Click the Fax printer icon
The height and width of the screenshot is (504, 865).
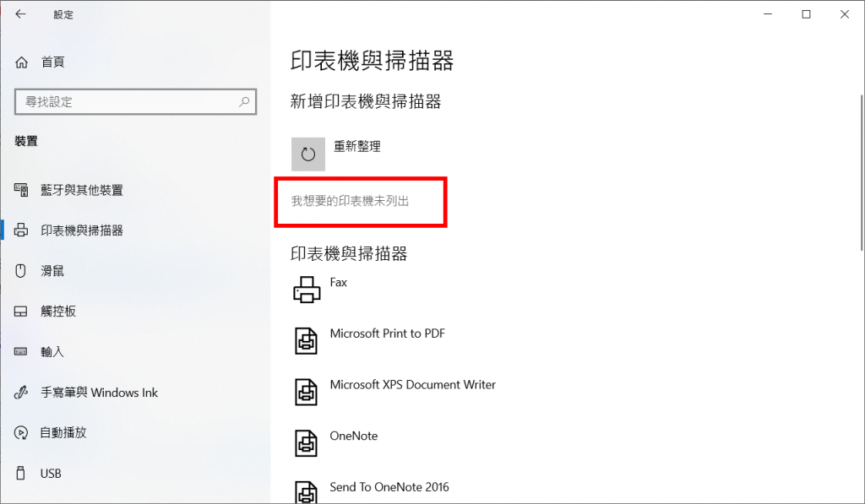pyautogui.click(x=307, y=290)
